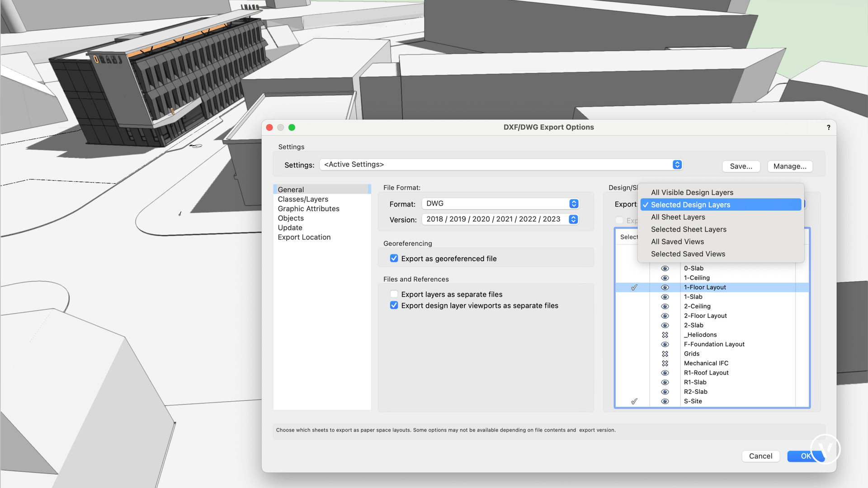The image size is (868, 488).
Task: Enable Export as georeferenced file checkbox
Action: click(393, 258)
